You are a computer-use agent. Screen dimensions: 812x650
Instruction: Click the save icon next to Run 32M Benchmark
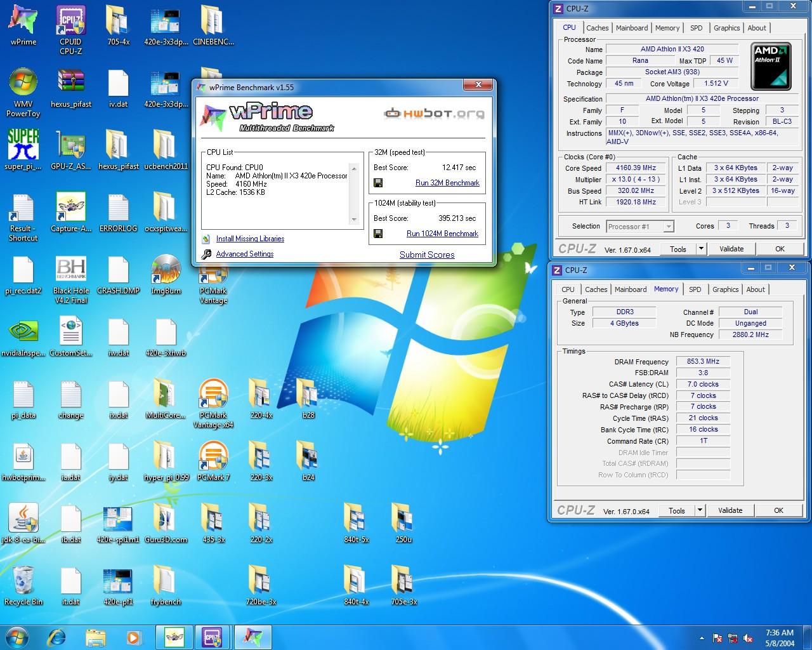pyautogui.click(x=378, y=183)
